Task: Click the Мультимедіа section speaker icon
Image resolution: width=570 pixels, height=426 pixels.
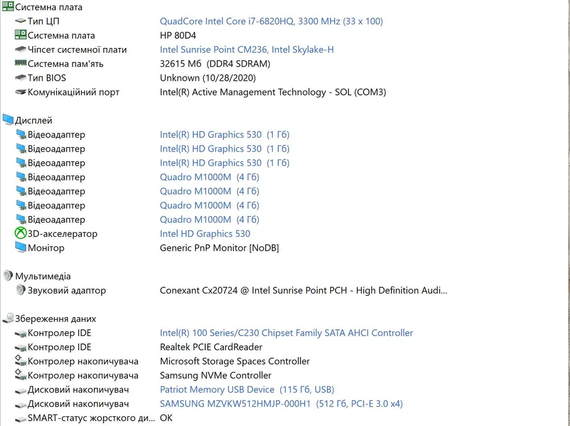Action: click(x=8, y=276)
